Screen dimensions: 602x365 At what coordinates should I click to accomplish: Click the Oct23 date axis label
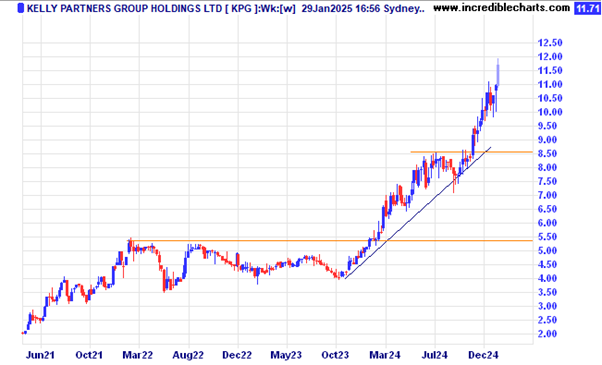[x=335, y=355]
